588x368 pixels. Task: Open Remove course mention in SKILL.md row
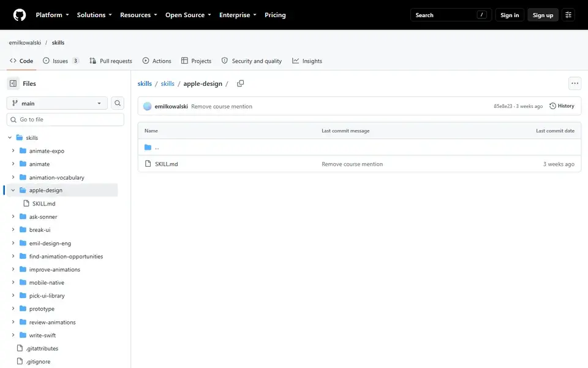352,164
